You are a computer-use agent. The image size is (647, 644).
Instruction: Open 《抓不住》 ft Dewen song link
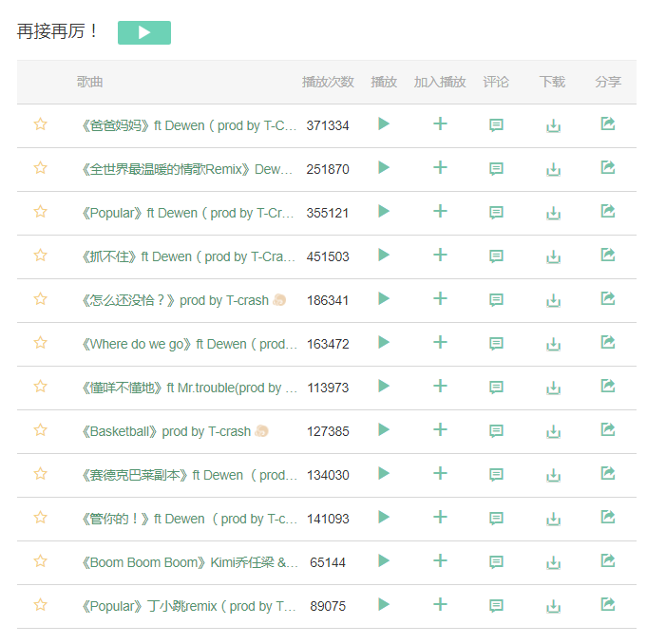(188, 256)
